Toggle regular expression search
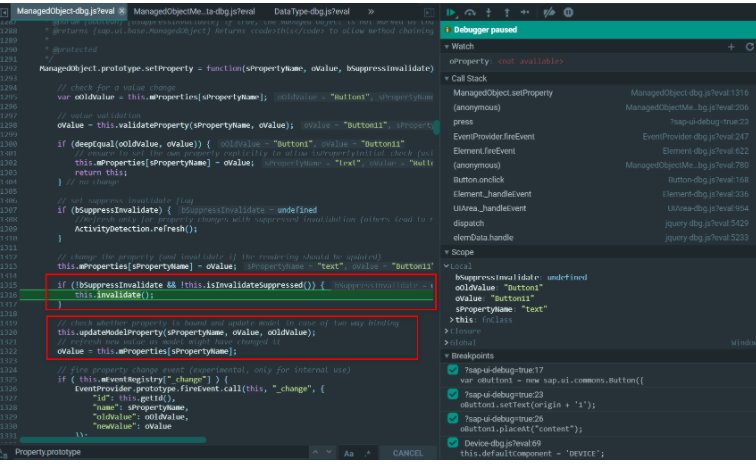Image resolution: width=756 pixels, height=464 pixels. pyautogui.click(x=367, y=453)
